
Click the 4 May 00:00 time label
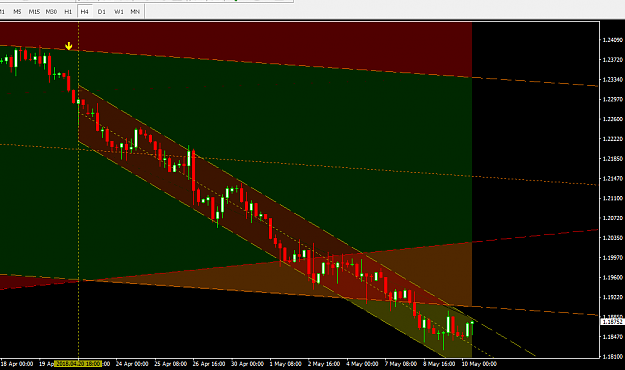coord(362,364)
